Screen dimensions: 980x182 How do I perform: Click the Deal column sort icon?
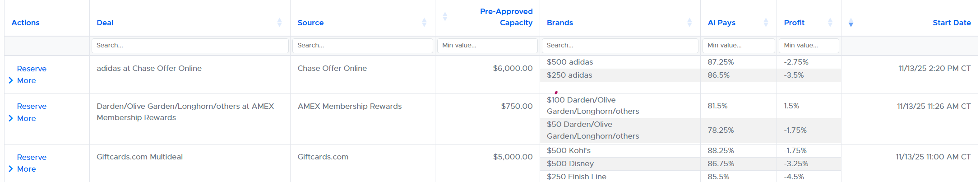click(279, 23)
